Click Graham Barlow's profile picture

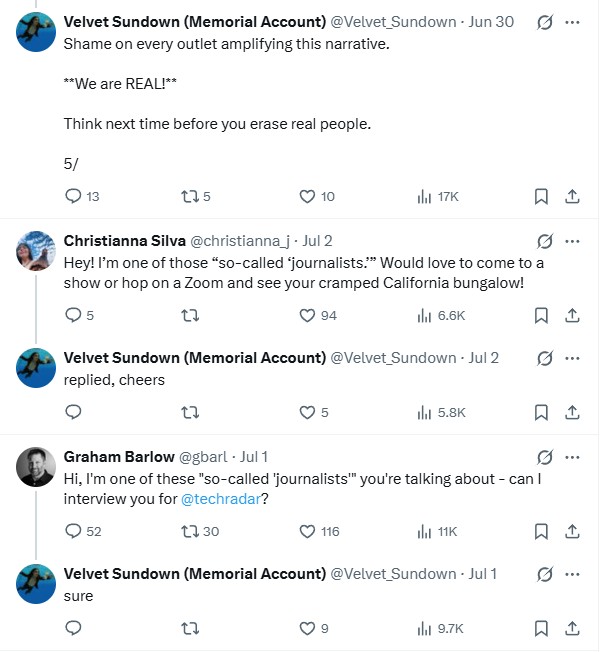pyautogui.click(x=36, y=466)
